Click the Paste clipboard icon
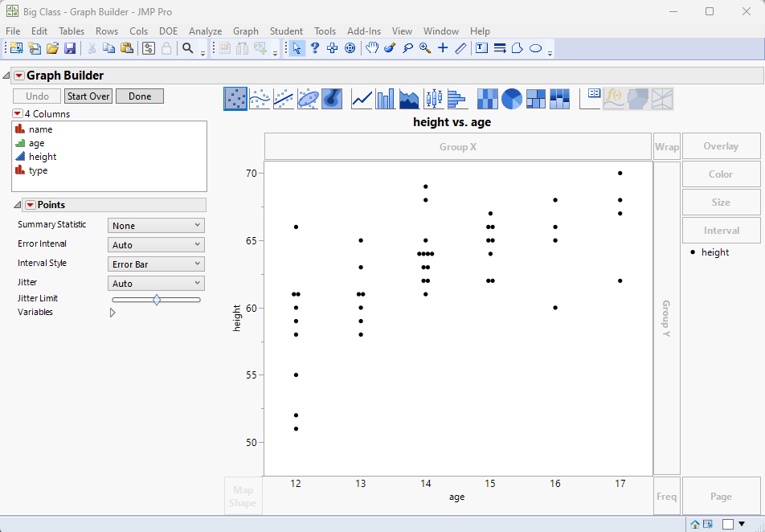The image size is (765, 532). pyautogui.click(x=127, y=48)
